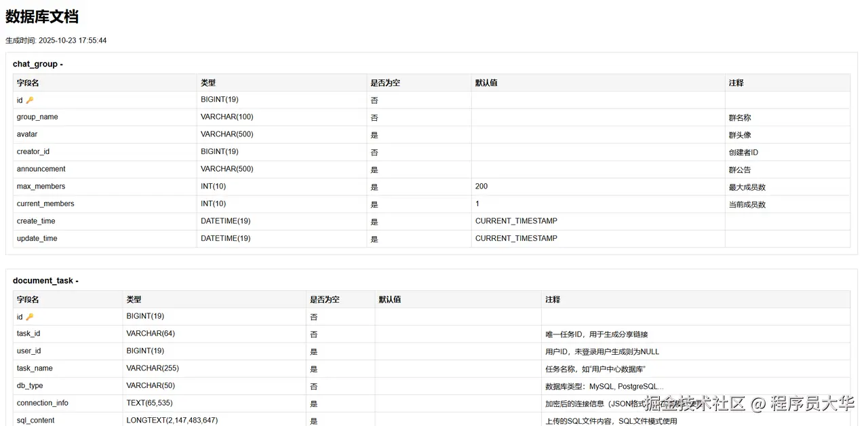Select the sql_content field cell
The width and height of the screenshot is (868, 426).
68,421
